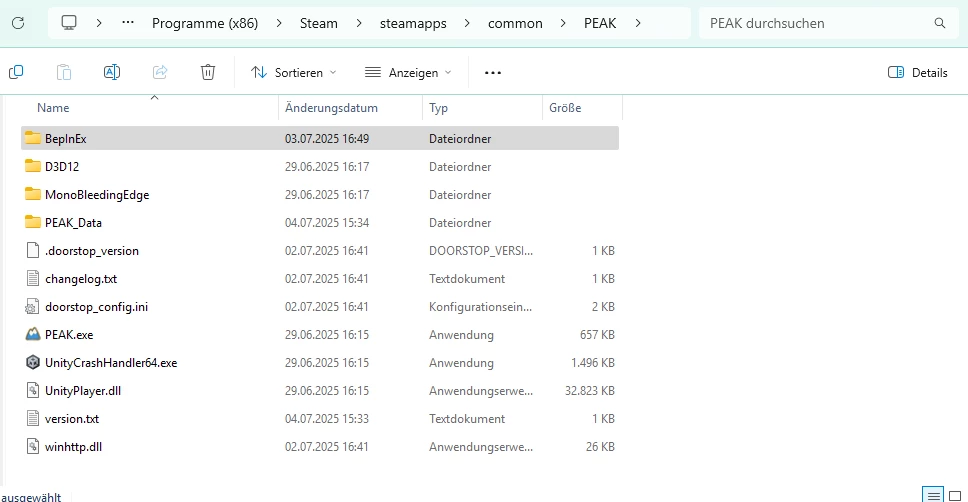This screenshot has width=968, height=502.
Task: Select the BepInEx folder icon
Action: [33, 138]
